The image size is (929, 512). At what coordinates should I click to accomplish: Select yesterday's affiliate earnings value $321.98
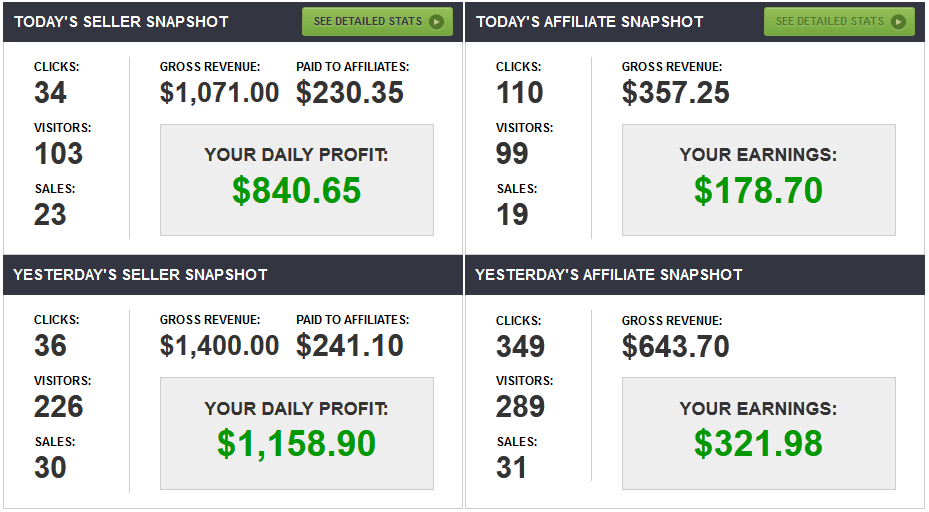point(758,443)
